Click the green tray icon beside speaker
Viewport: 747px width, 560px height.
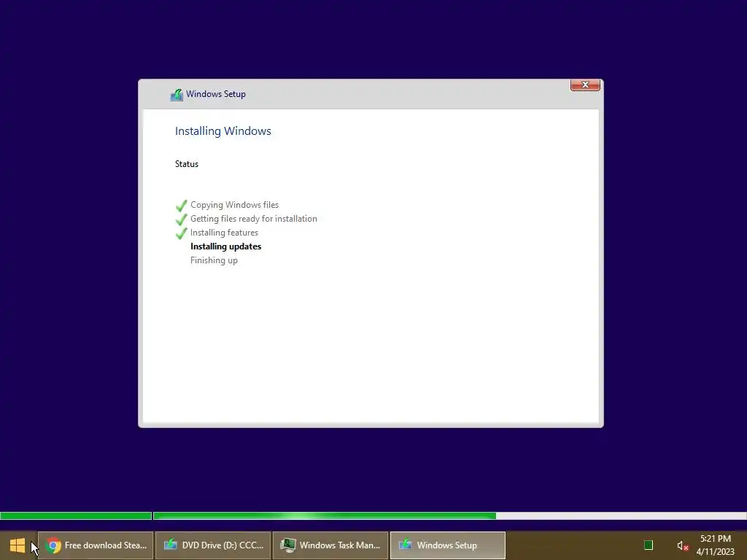point(649,545)
